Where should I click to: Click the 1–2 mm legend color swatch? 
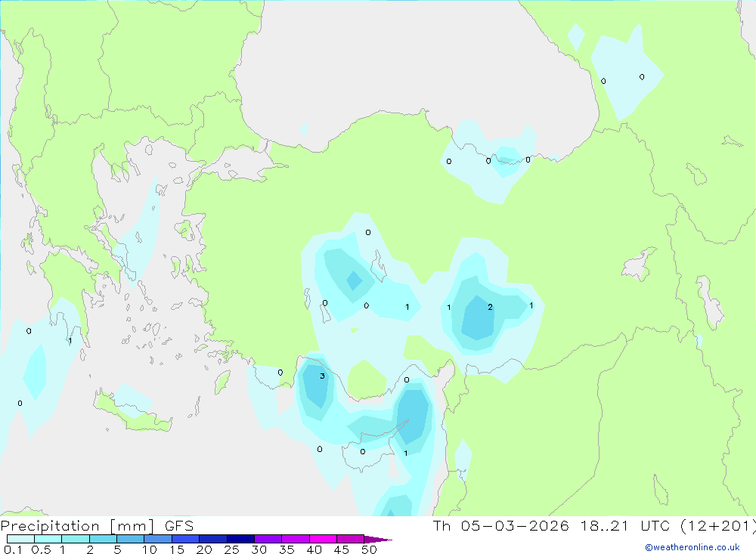pos(76,539)
